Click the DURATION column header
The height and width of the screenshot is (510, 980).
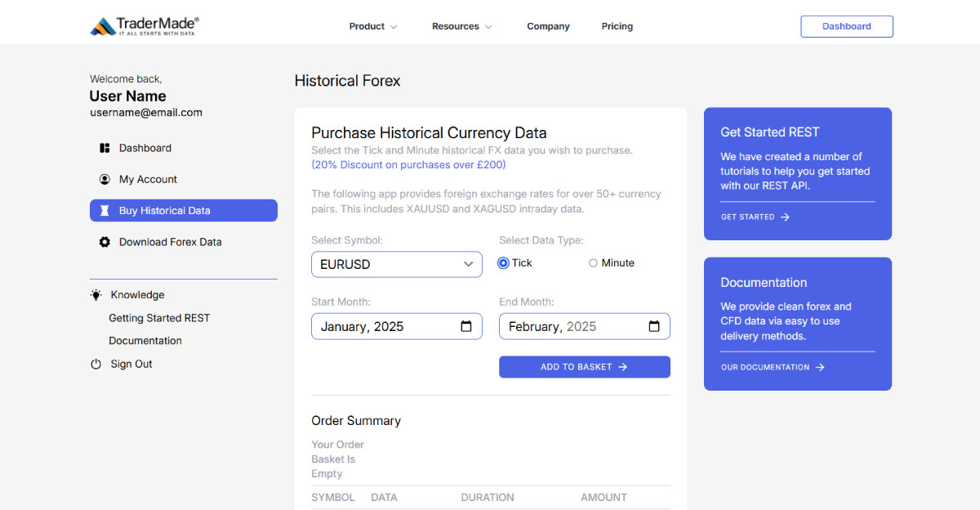[488, 498]
